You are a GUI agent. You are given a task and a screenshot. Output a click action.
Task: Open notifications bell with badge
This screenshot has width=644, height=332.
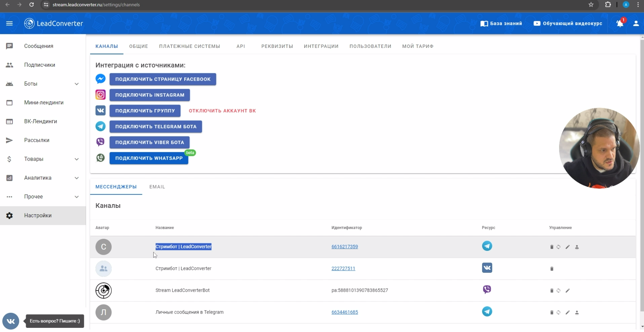[620, 23]
